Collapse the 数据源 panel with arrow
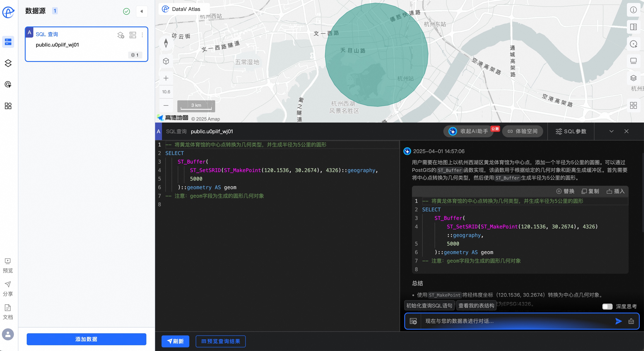Screen dimensions: 644x351 point(141,11)
